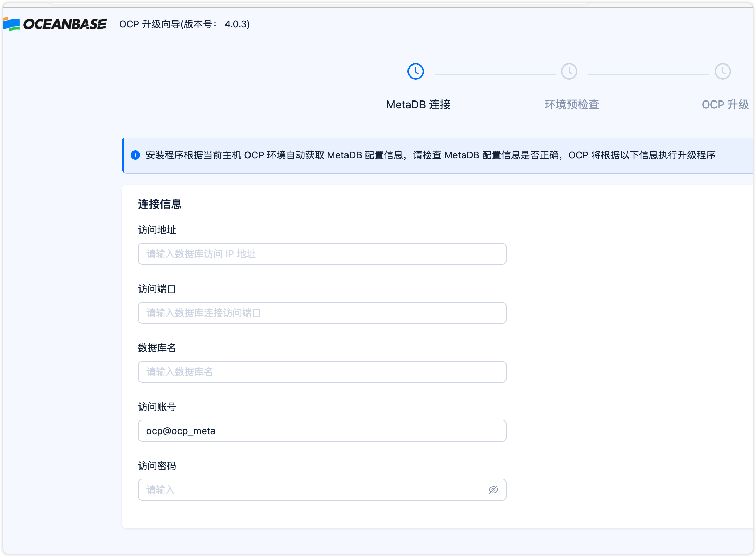The width and height of the screenshot is (756, 557).
Task: Select the 环境预检查 step label
Action: point(572,105)
